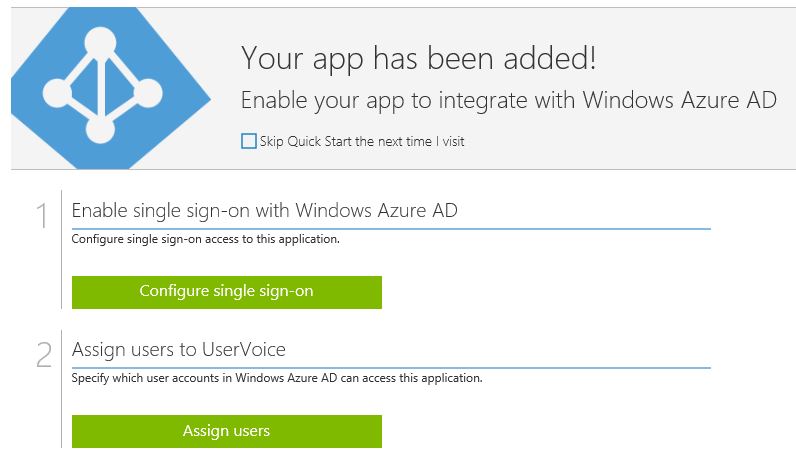
Task: Tick the Skip Quick Start checkbox
Action: pyautogui.click(x=249, y=141)
